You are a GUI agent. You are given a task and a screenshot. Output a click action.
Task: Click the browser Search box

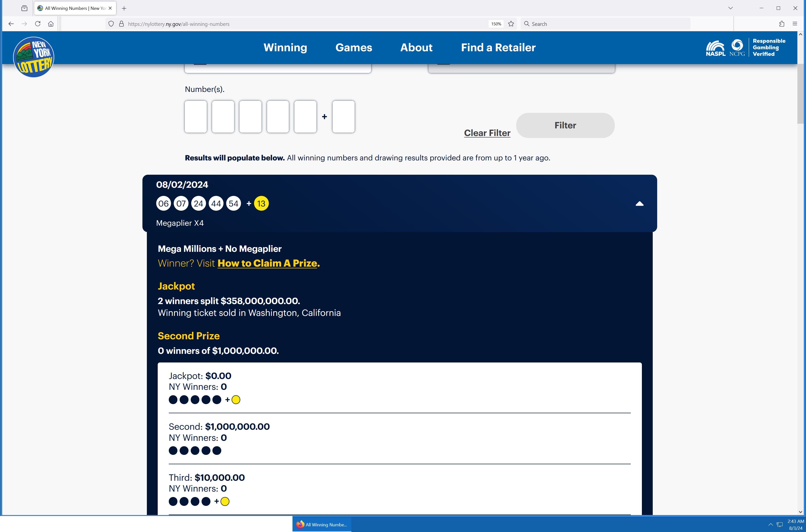[605, 24]
